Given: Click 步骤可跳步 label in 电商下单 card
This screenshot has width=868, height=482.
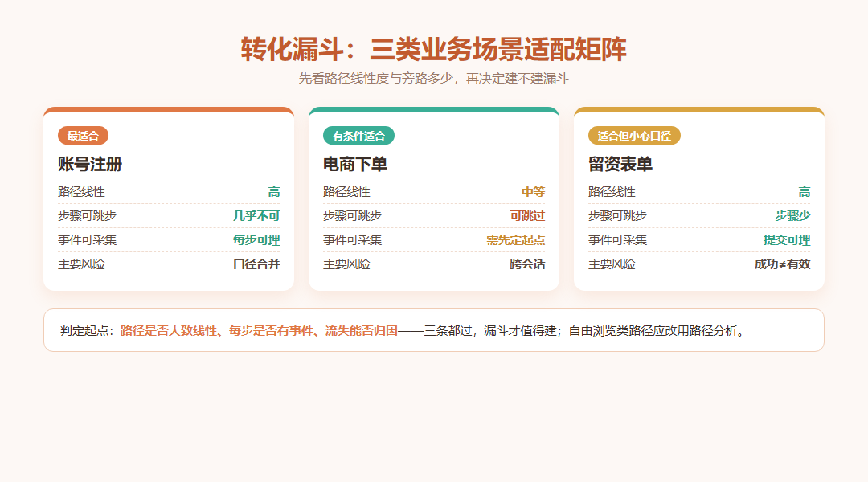Looking at the screenshot, I should click(352, 216).
